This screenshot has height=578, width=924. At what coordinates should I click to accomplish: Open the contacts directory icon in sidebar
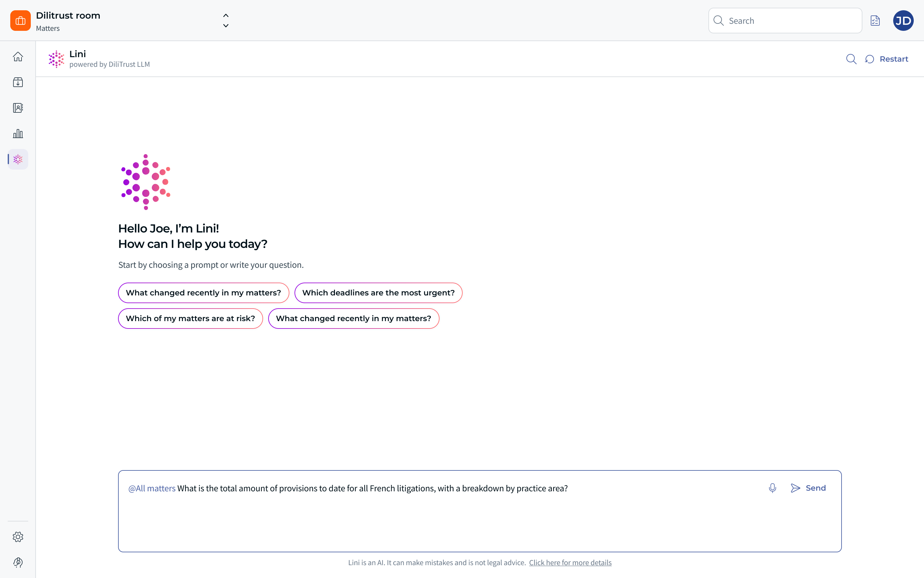[18, 108]
